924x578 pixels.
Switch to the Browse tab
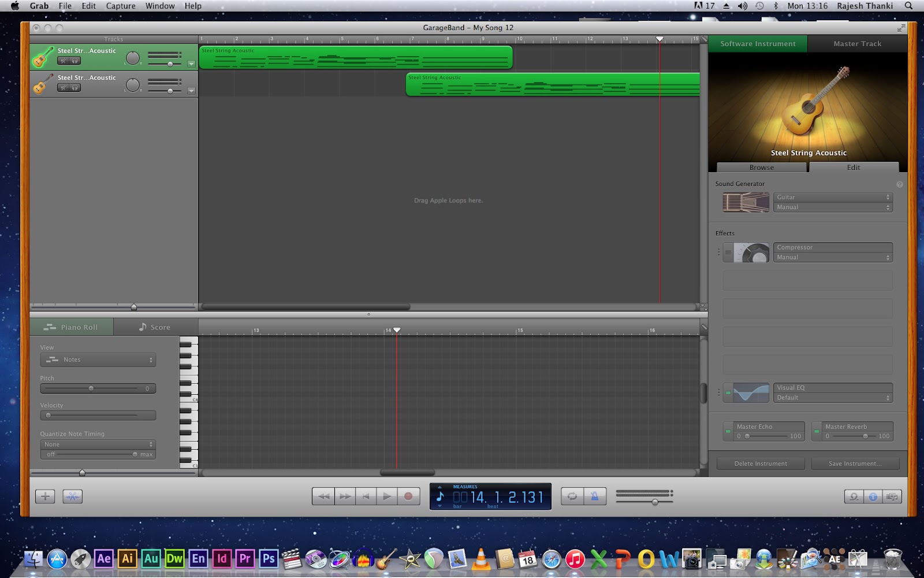(x=762, y=168)
